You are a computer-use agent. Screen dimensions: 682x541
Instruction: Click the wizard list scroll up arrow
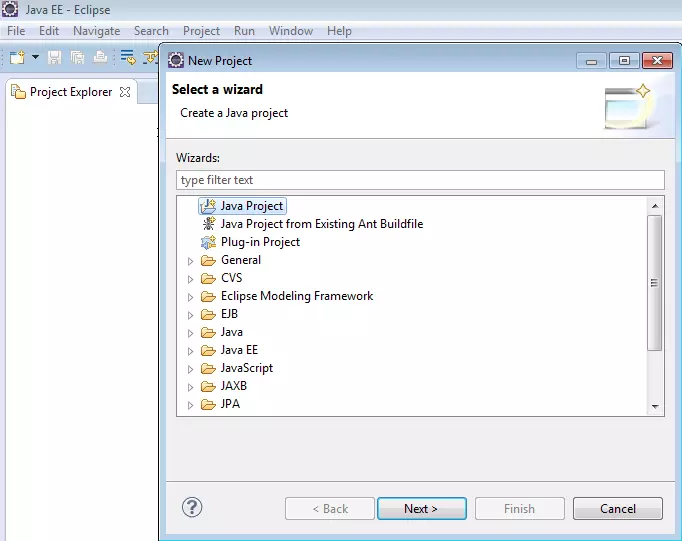655,206
